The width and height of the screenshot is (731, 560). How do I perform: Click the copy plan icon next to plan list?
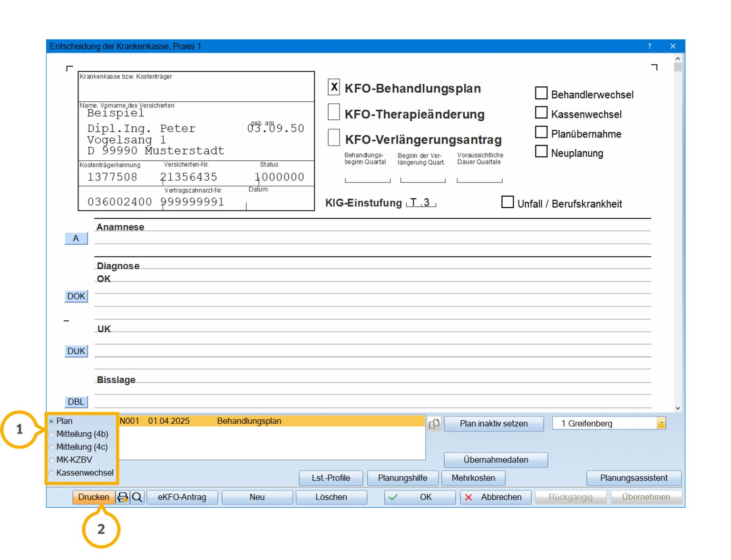click(434, 424)
